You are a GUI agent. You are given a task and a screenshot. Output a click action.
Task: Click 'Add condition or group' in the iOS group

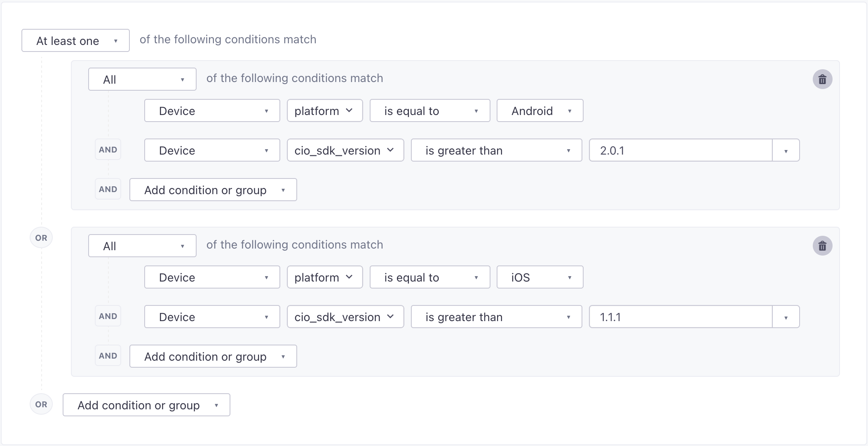213,356
